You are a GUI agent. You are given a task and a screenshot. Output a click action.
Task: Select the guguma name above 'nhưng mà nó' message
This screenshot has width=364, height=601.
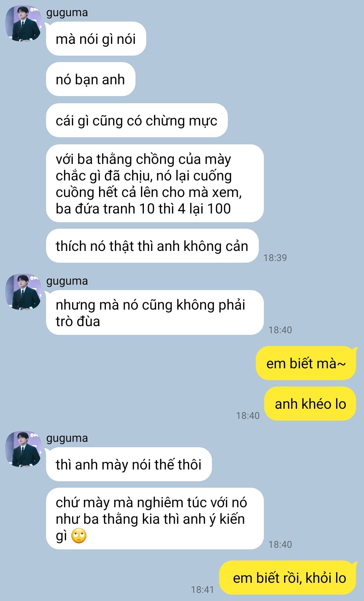[x=67, y=281]
